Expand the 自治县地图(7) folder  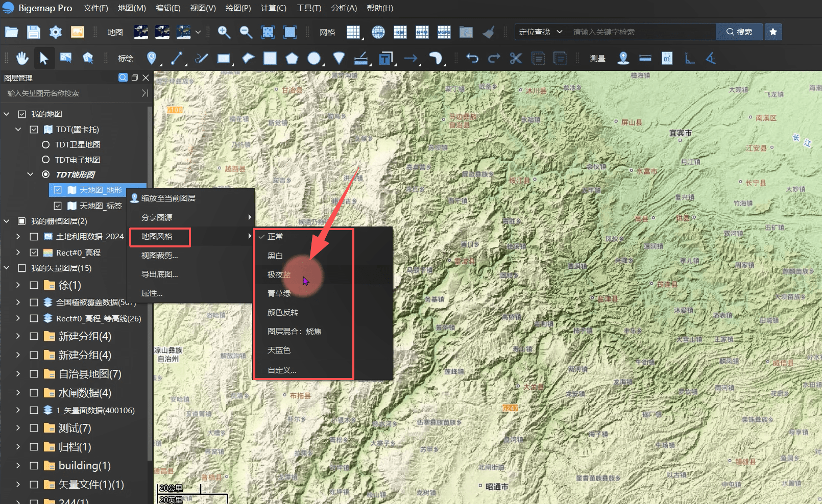pos(18,374)
